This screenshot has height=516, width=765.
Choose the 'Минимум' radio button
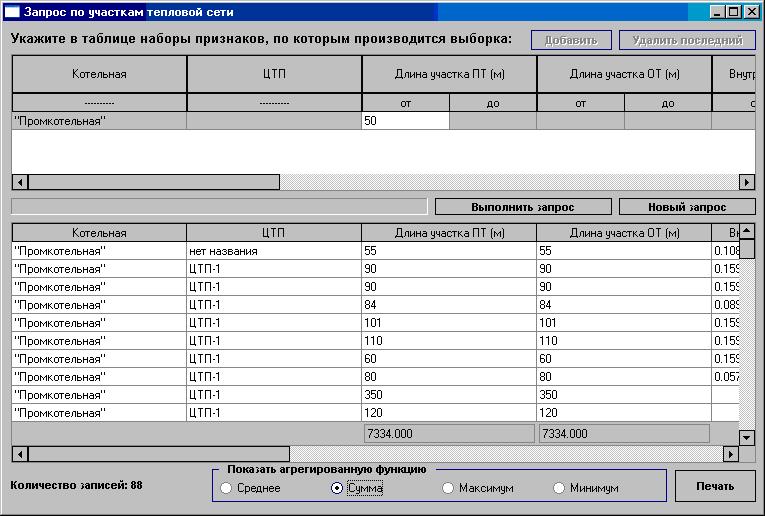[560, 488]
